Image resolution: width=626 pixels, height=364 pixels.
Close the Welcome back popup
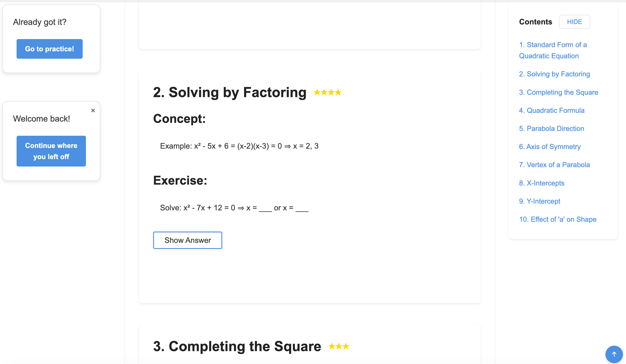[x=93, y=111]
